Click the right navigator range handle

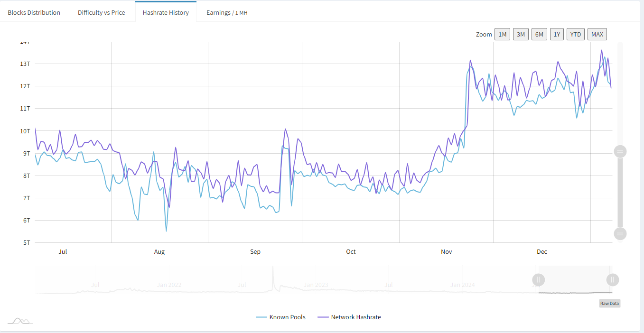612,280
